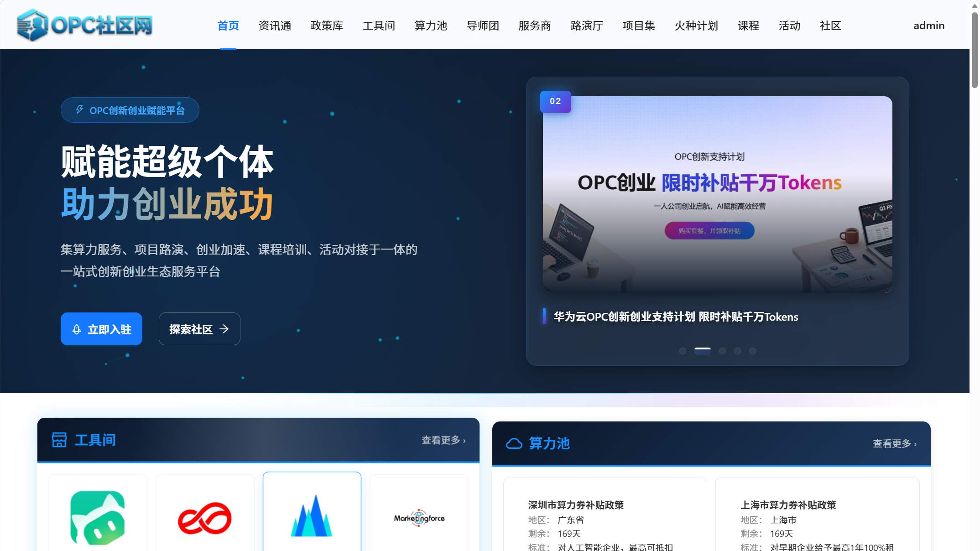Click the rocket icon on 立即入驻
Image resolution: width=980 pixels, height=551 pixels.
click(x=77, y=329)
